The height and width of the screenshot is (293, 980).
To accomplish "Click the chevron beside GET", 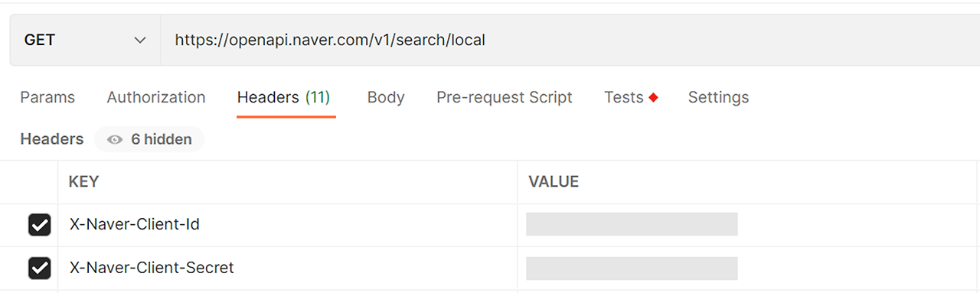I will click(140, 41).
